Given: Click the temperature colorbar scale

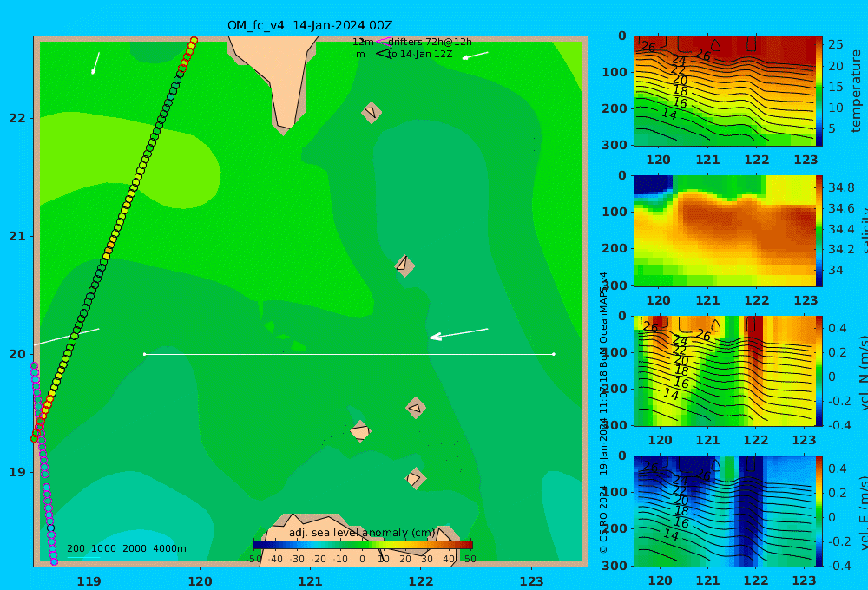Looking at the screenshot, I should click(819, 91).
